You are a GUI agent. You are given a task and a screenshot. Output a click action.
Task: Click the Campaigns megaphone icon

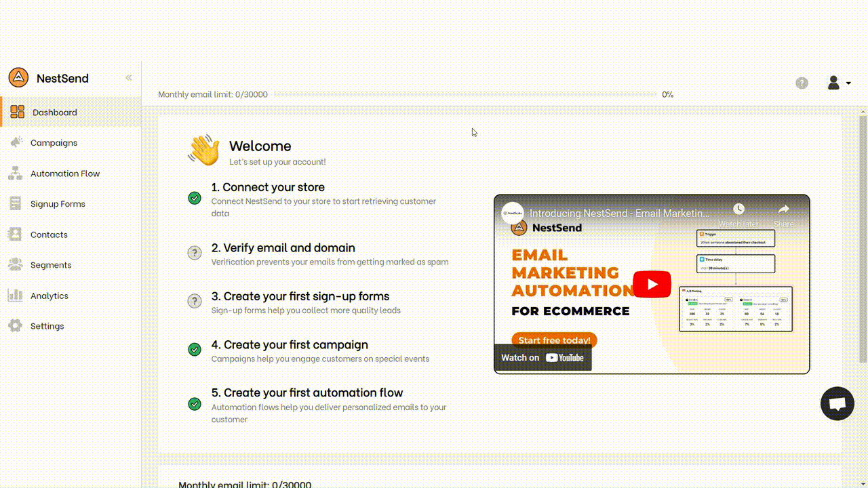16,142
